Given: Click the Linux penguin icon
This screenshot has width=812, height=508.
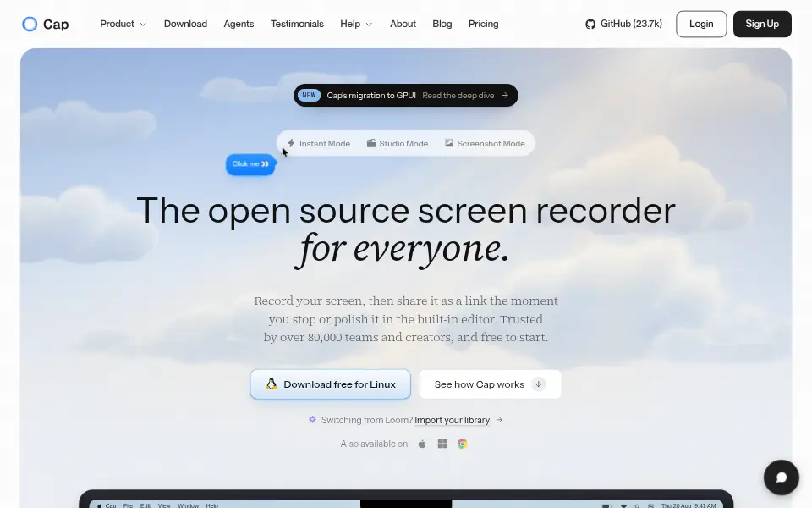Looking at the screenshot, I should point(271,384).
